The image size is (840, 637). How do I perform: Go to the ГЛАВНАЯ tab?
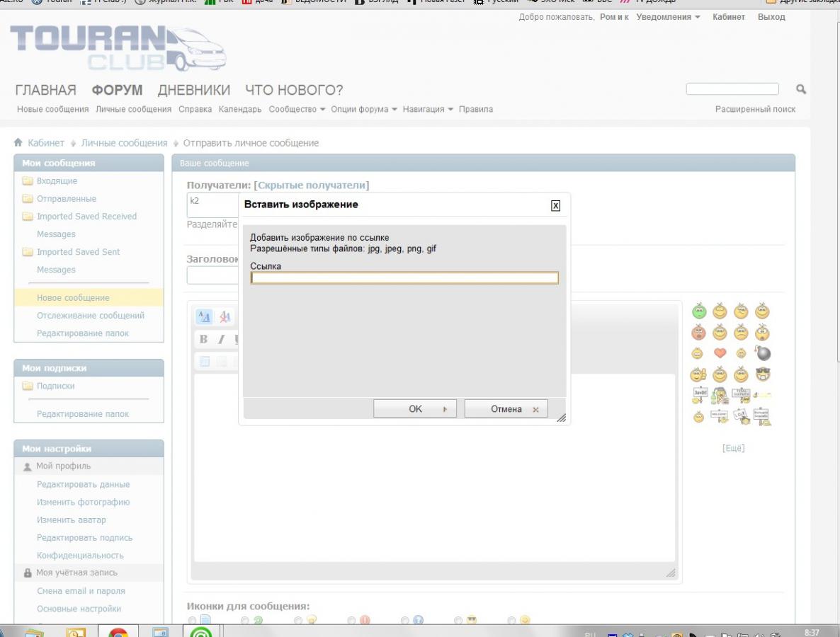(45, 90)
